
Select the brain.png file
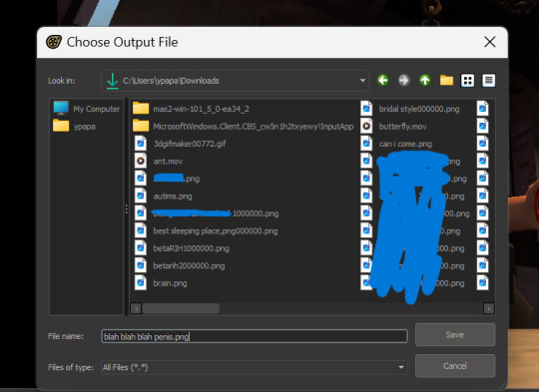161,283
